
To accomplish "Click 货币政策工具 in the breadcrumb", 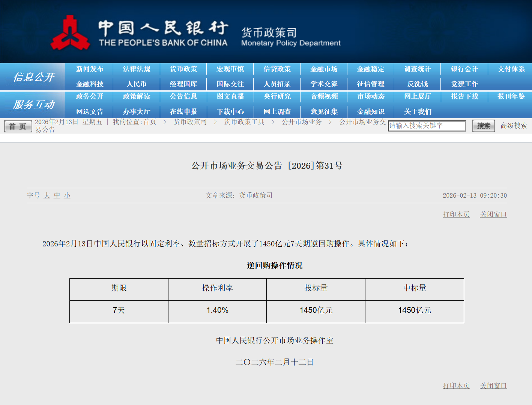I will [x=244, y=122].
